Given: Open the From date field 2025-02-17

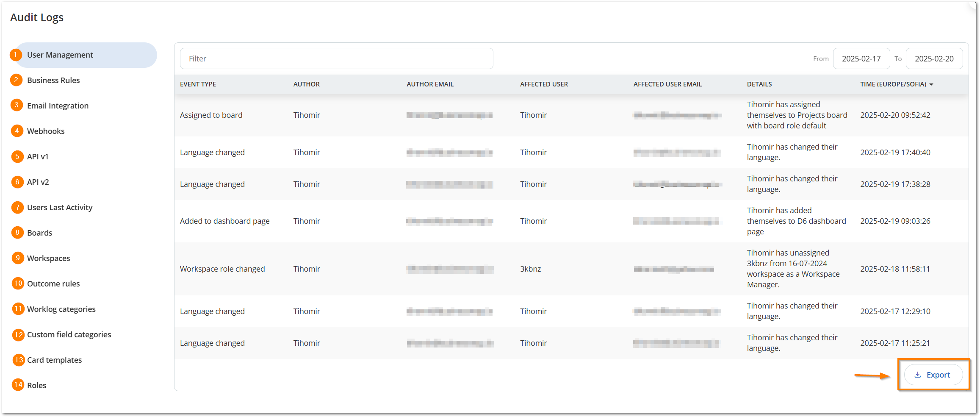Looking at the screenshot, I should [861, 59].
